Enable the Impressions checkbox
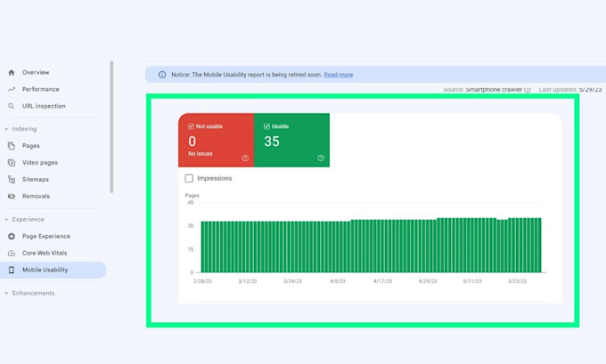 click(x=189, y=178)
